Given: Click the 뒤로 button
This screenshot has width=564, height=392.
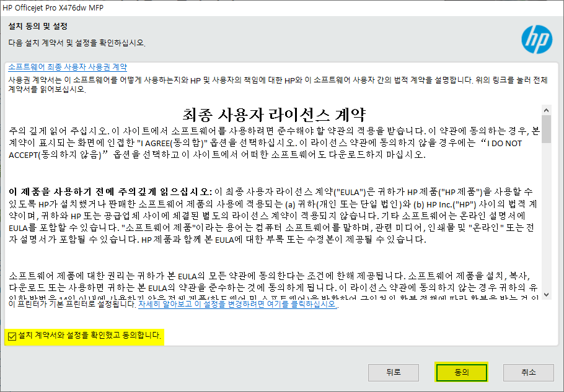Looking at the screenshot, I should pos(393,372).
